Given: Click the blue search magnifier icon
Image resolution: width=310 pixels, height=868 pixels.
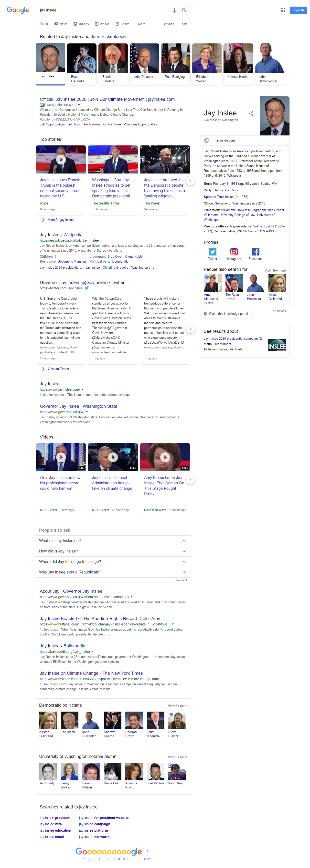Looking at the screenshot, I should pos(184,10).
